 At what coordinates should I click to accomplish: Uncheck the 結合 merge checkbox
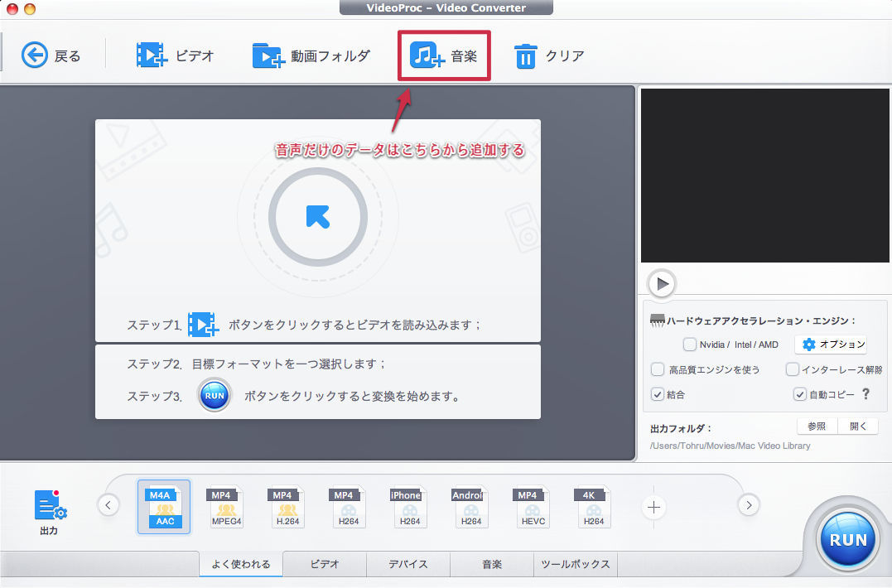pos(658,394)
